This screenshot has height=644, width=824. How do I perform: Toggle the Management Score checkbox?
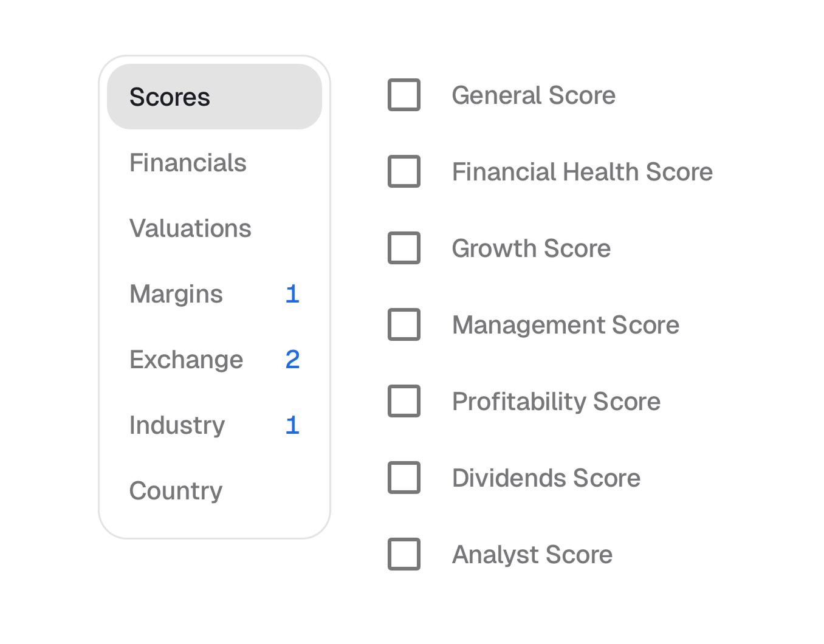click(x=404, y=324)
